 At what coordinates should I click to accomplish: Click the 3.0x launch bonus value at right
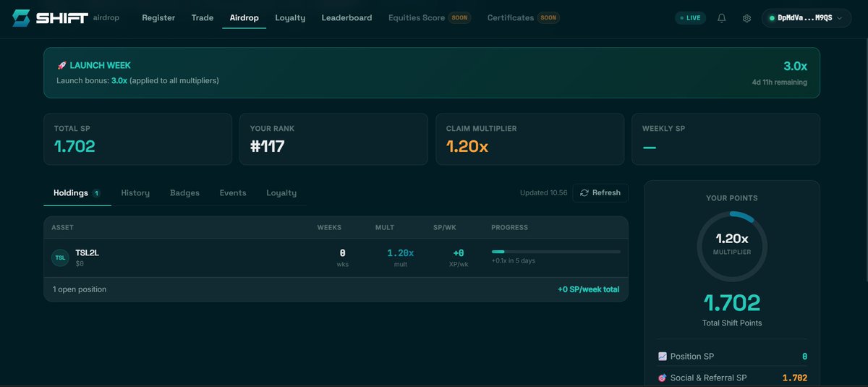pyautogui.click(x=795, y=66)
